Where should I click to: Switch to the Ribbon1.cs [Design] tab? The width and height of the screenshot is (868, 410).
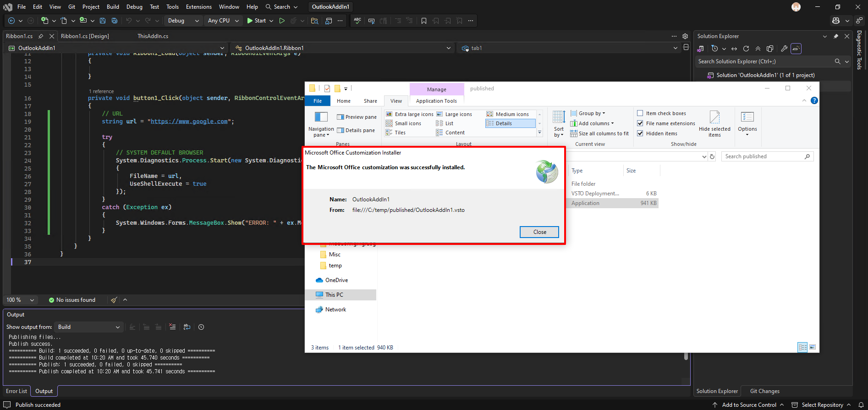click(85, 36)
